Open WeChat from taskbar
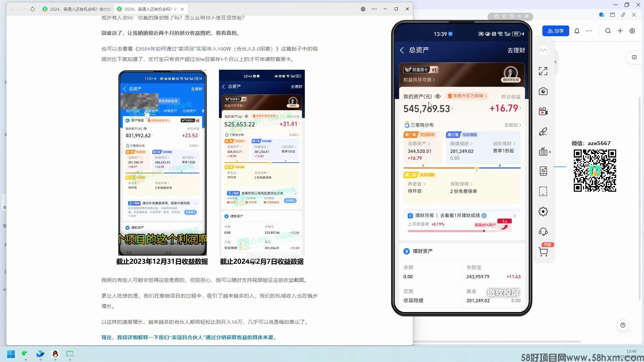 click(x=25, y=354)
